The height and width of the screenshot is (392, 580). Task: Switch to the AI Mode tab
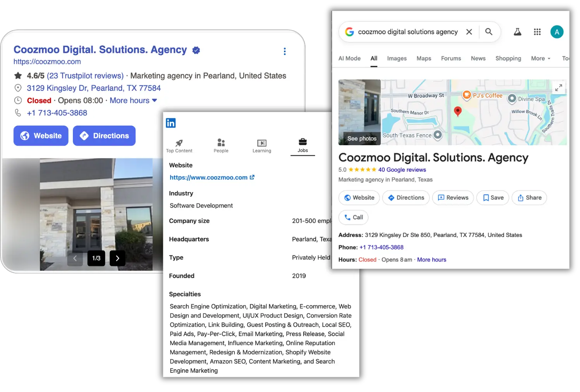pos(350,58)
